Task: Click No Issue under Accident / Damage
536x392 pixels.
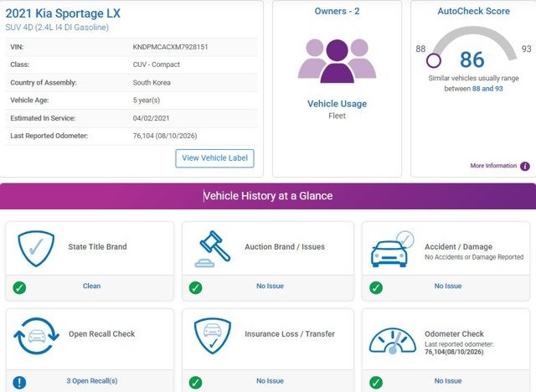Action: pyautogui.click(x=448, y=286)
